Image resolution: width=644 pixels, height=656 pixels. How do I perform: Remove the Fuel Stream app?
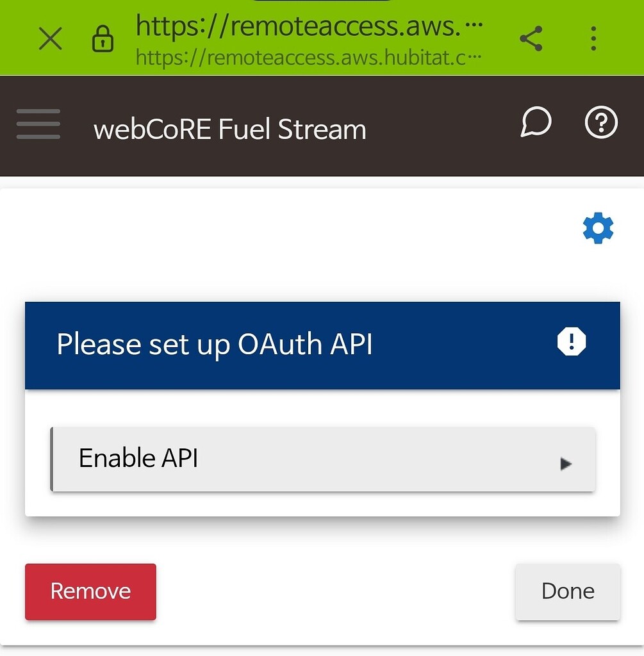pyautogui.click(x=90, y=591)
